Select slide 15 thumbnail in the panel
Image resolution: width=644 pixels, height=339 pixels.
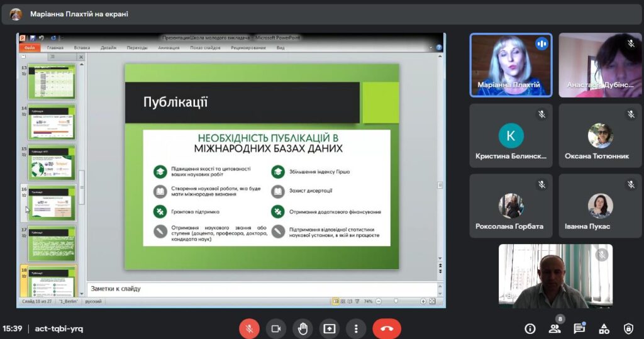point(52,162)
